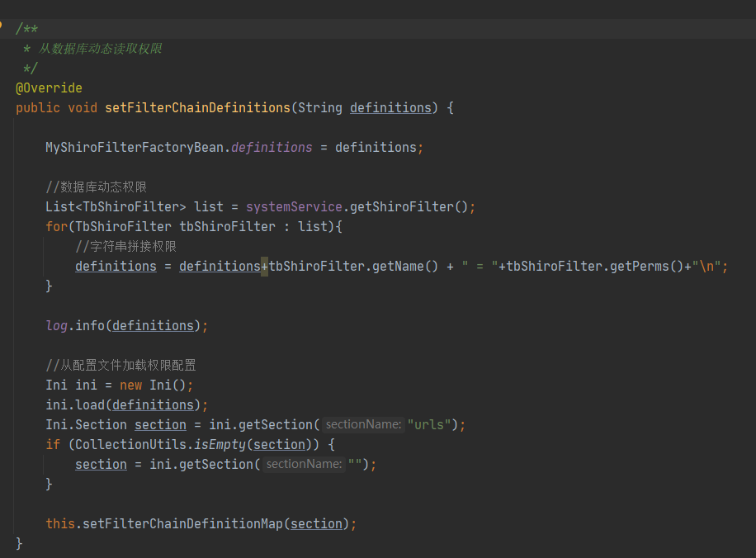756x558 pixels.
Task: Click the //数据库动态权限 comment
Action: point(96,187)
